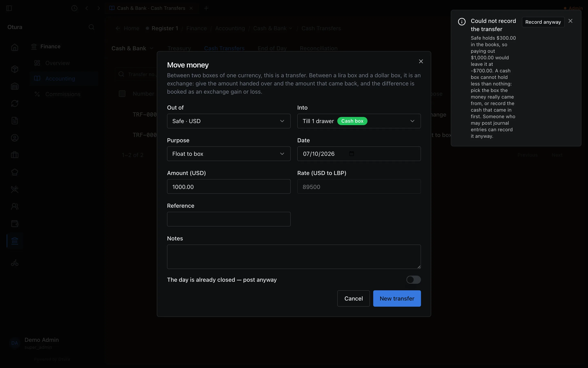The image size is (588, 368).
Task: Open the people group icon in sidebar
Action: pyautogui.click(x=15, y=206)
